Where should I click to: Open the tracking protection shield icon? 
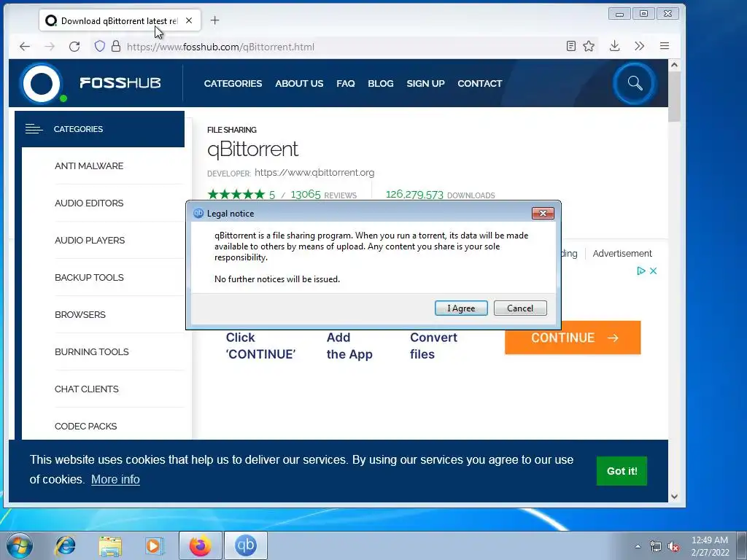click(99, 46)
